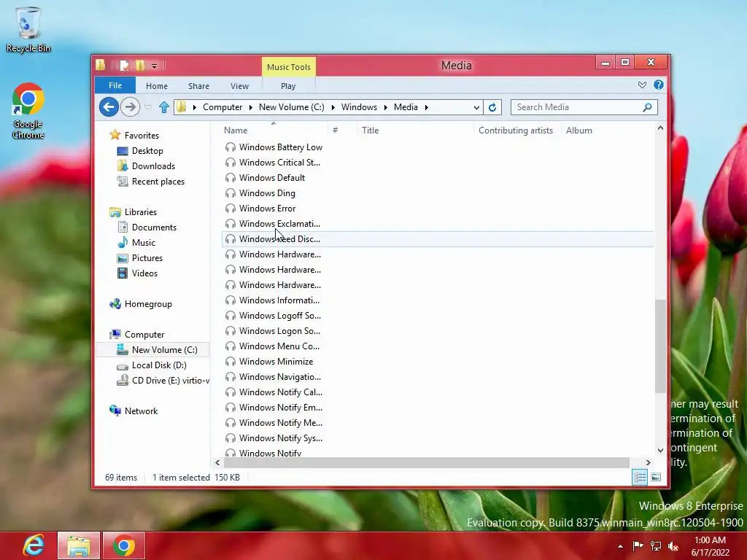The width and height of the screenshot is (747, 560).
Task: Select Homegroup in navigation pane
Action: point(147,304)
